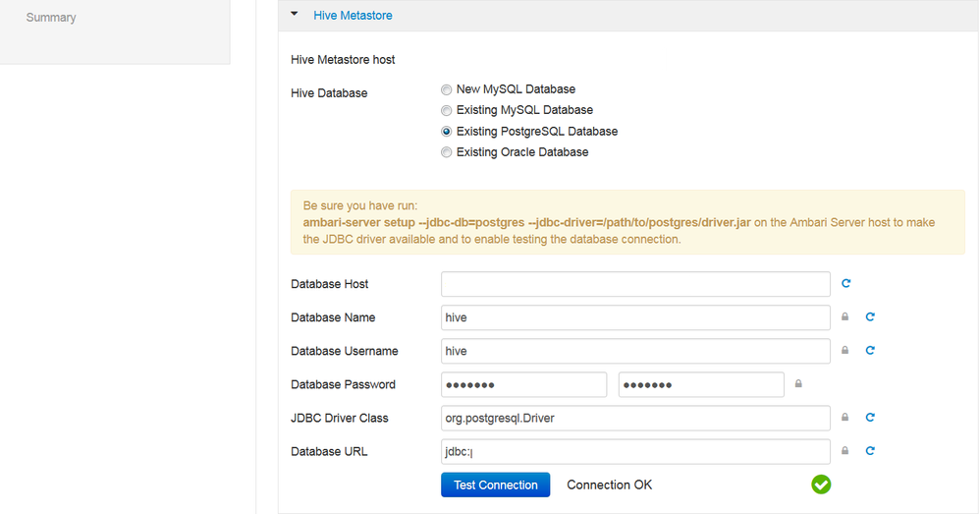Click lock icon beside Database Name field
The image size is (980, 514).
coord(844,317)
